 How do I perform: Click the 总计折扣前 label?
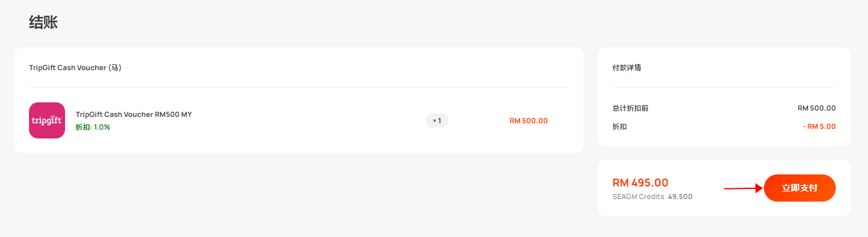[x=630, y=108]
